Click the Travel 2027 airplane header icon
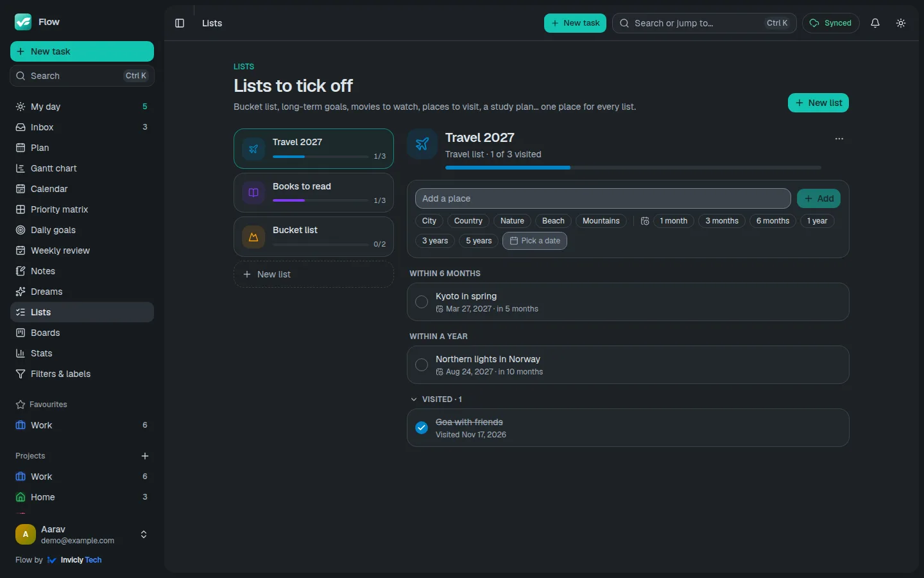The width and height of the screenshot is (924, 578). click(x=422, y=144)
